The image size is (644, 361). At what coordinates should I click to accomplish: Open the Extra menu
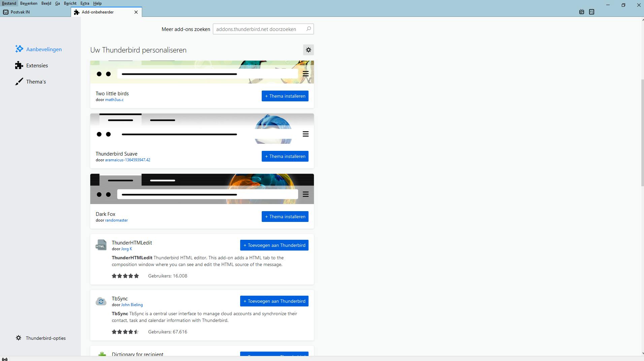click(85, 3)
